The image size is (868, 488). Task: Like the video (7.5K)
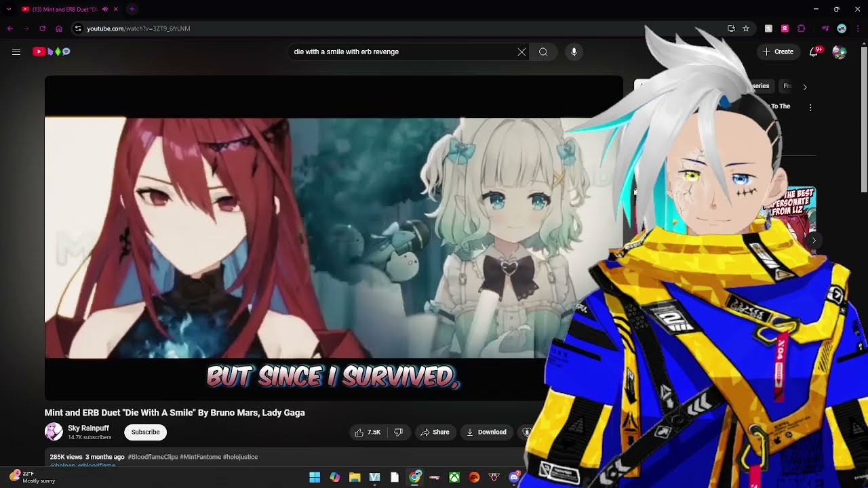368,432
